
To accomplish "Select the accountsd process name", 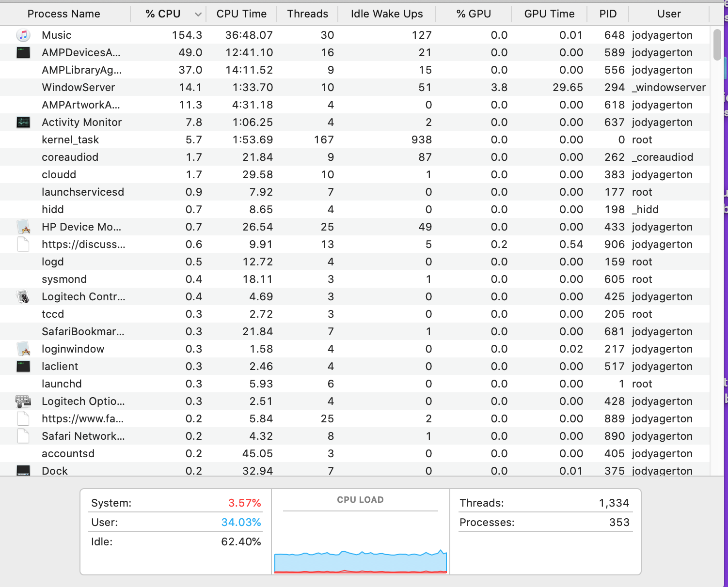I will [68, 453].
